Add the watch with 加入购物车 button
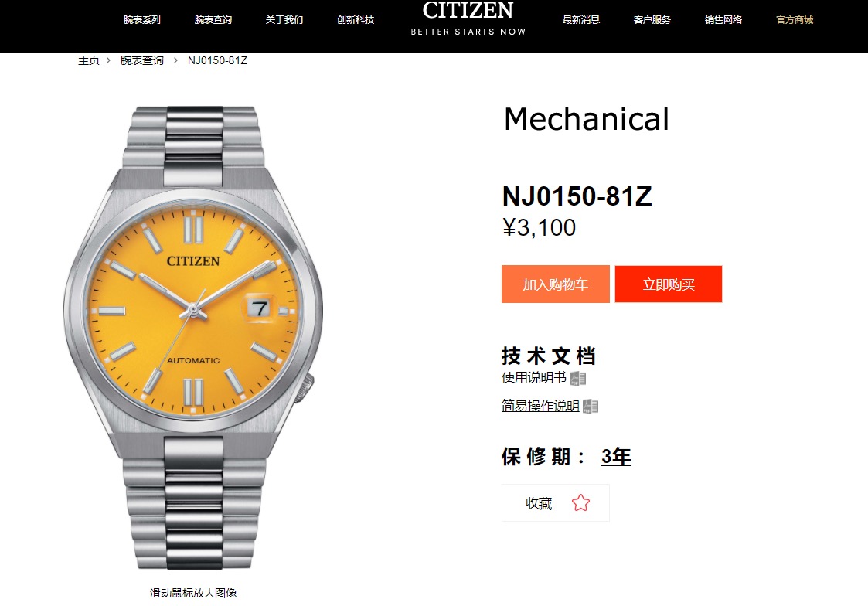 (x=555, y=284)
